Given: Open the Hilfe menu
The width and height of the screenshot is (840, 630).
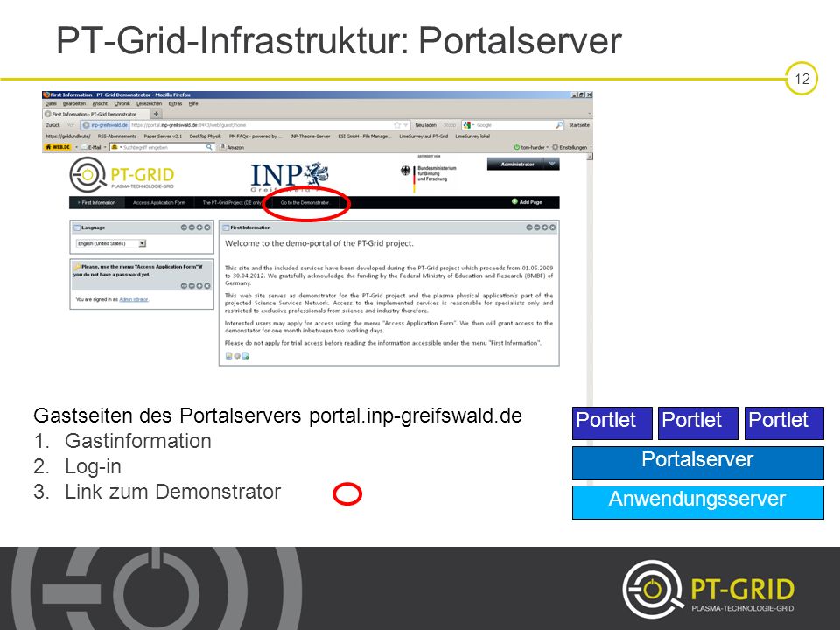Looking at the screenshot, I should point(193,103).
